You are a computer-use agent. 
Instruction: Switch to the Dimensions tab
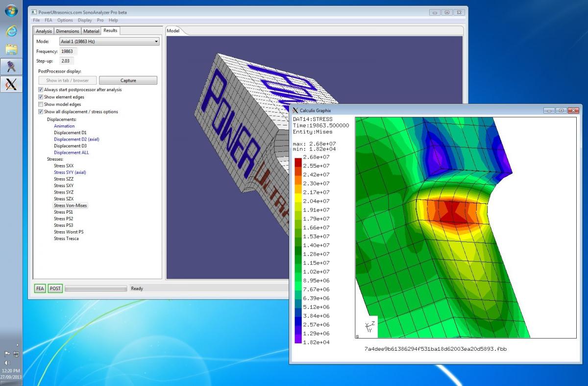67,31
